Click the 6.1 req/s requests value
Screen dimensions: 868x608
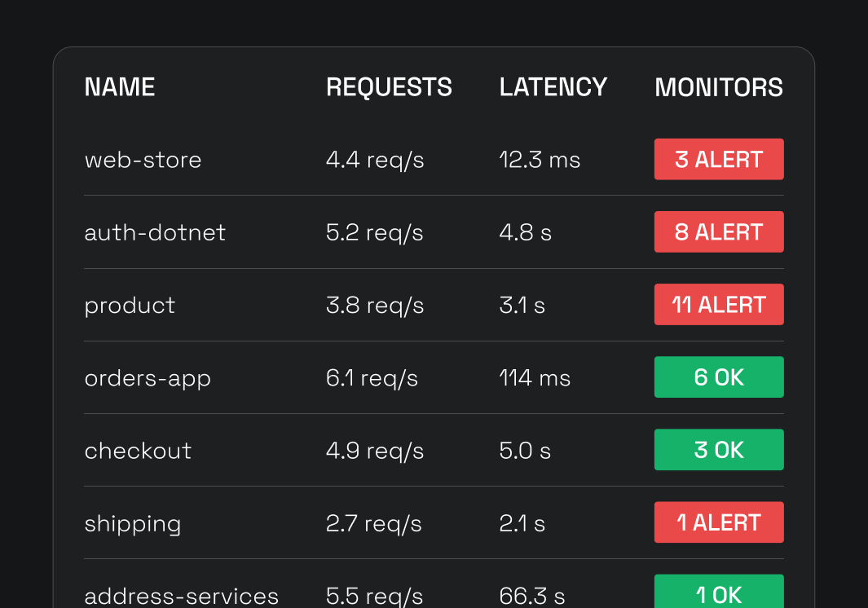[372, 378]
